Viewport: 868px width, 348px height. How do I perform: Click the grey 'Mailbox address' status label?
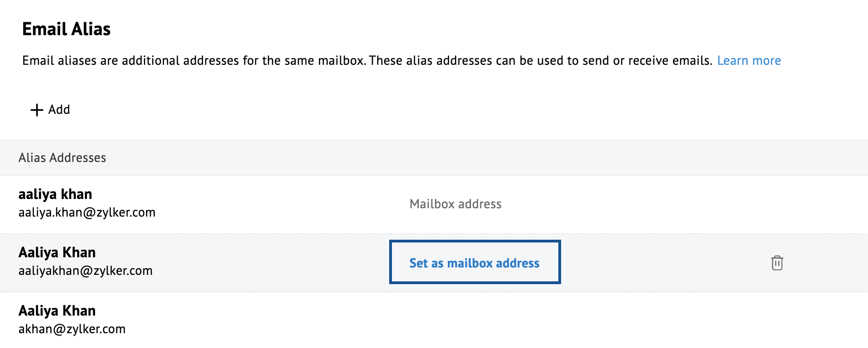click(x=455, y=204)
